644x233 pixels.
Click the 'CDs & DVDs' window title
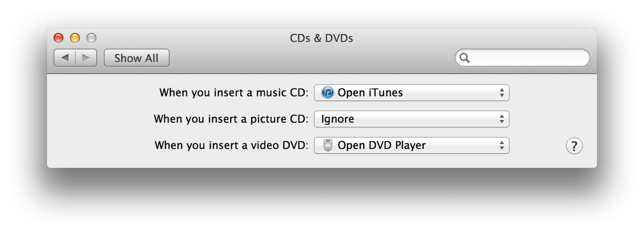[x=321, y=38]
